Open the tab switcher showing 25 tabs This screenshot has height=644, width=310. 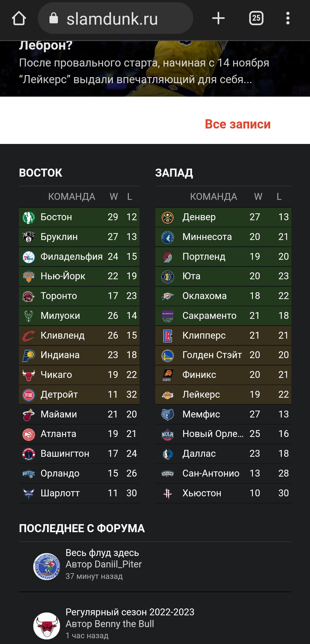pos(256,18)
